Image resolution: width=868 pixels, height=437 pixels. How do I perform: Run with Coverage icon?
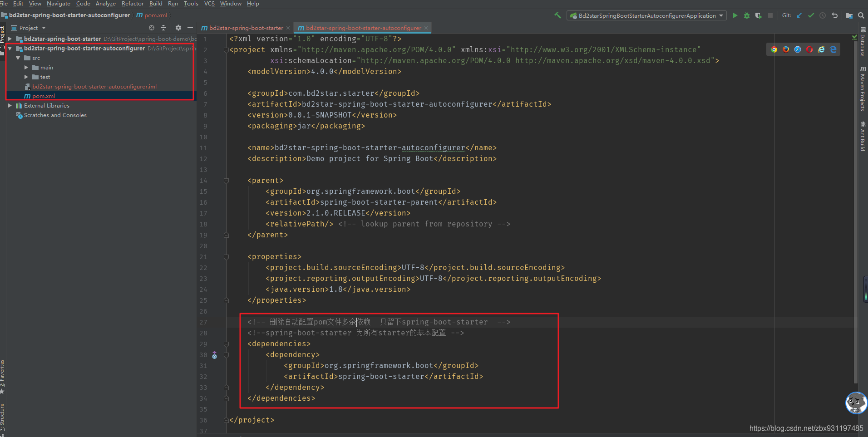[x=759, y=15]
